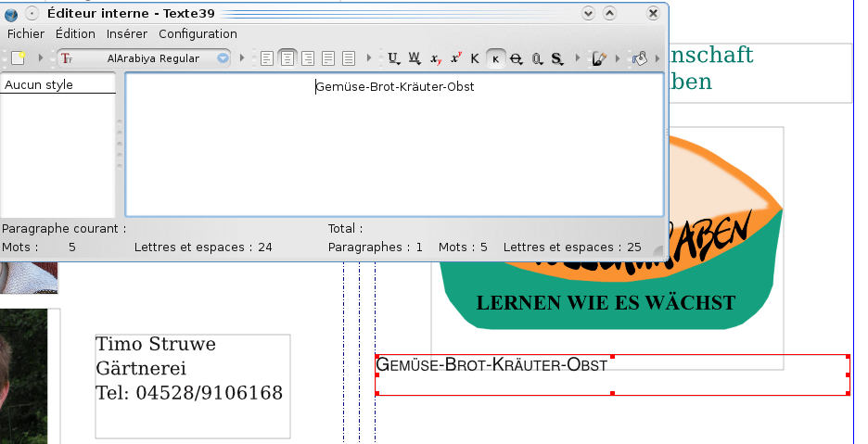The image size is (868, 444).
Task: Toggle the small caps button
Action: pos(495,58)
